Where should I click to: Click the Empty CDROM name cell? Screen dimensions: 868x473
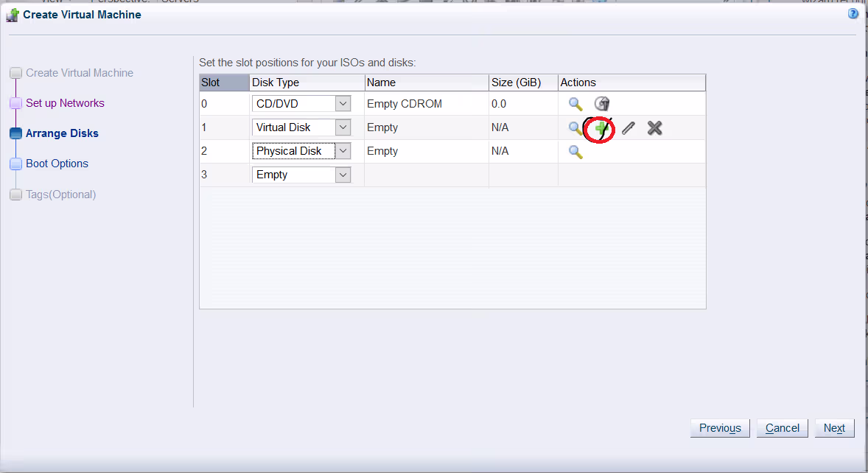pos(405,104)
